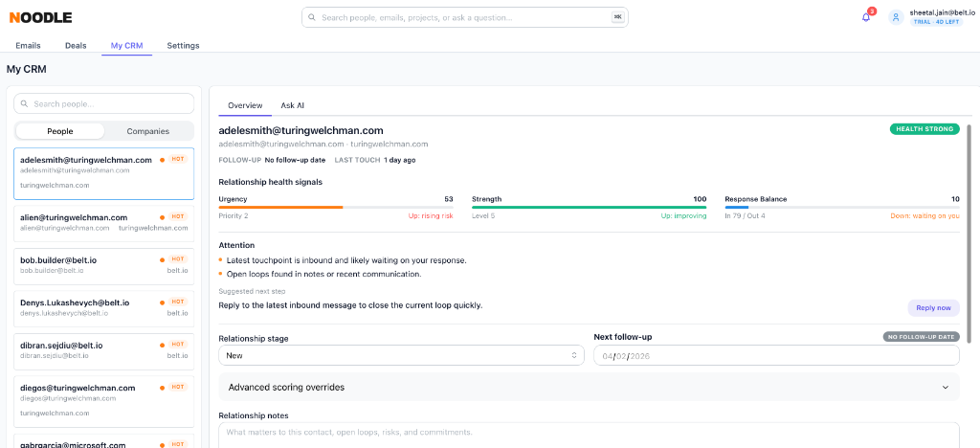Viewport: 980px width, 448px height.
Task: Click the magnifier icon in Search people field
Action: click(25, 104)
